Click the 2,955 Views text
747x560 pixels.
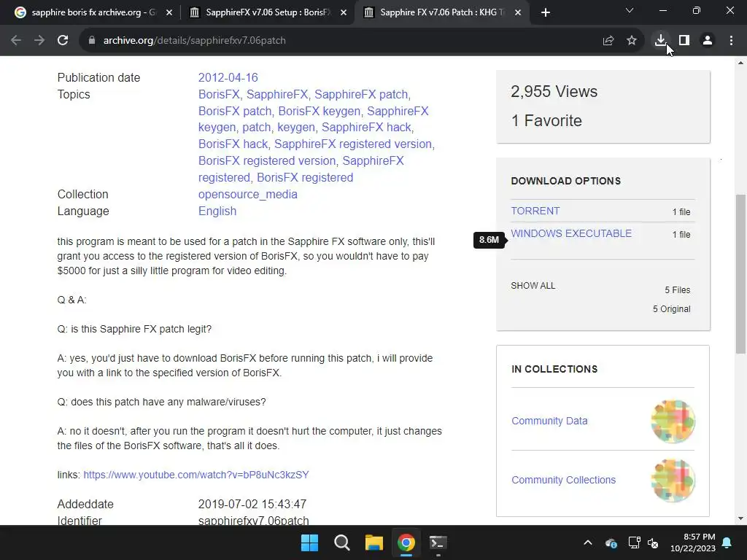pos(554,91)
